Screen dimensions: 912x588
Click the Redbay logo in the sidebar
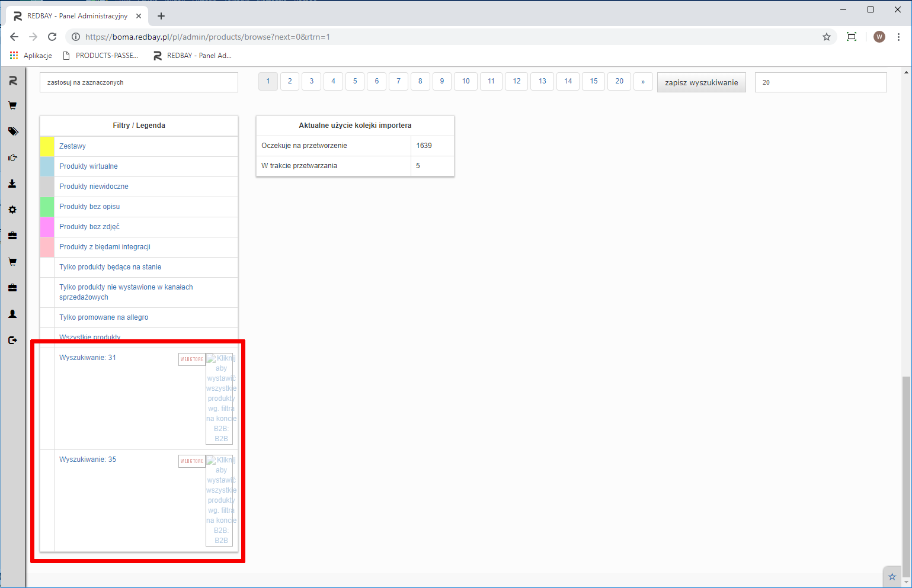[12, 81]
